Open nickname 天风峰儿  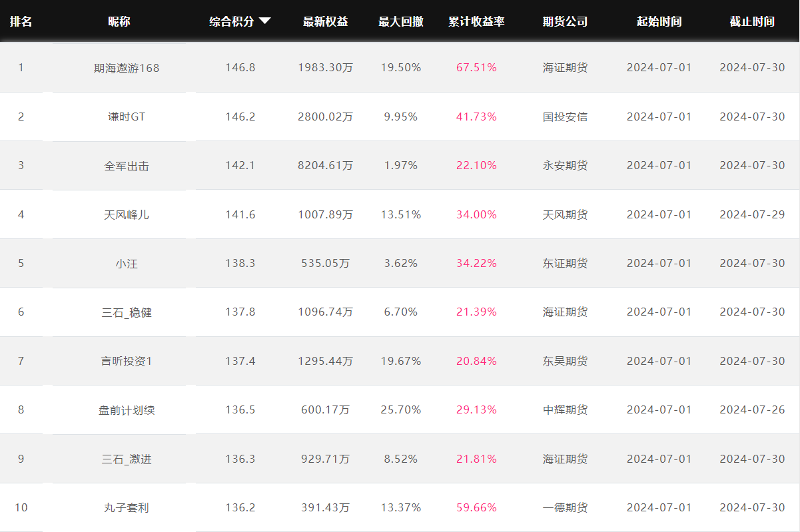(x=127, y=214)
